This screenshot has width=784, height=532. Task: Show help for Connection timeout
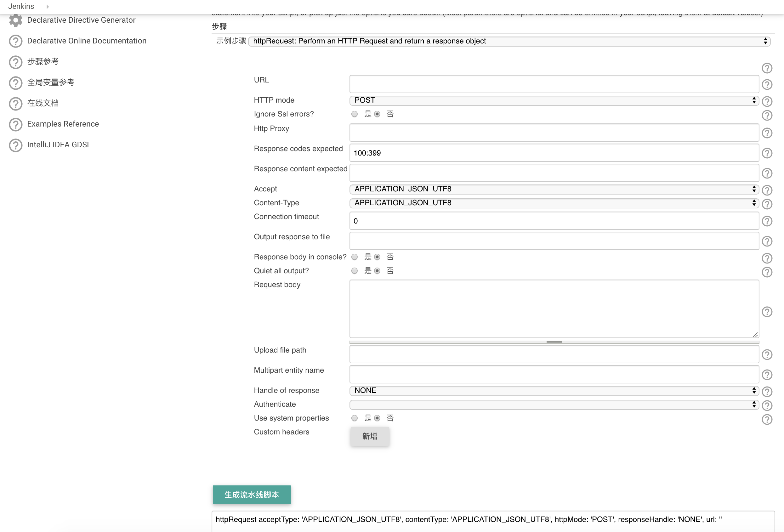[x=767, y=221]
